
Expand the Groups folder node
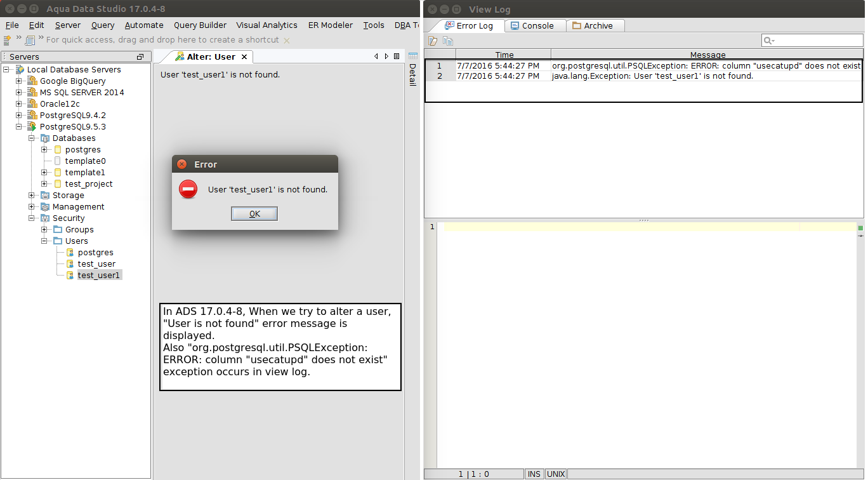pyautogui.click(x=44, y=230)
